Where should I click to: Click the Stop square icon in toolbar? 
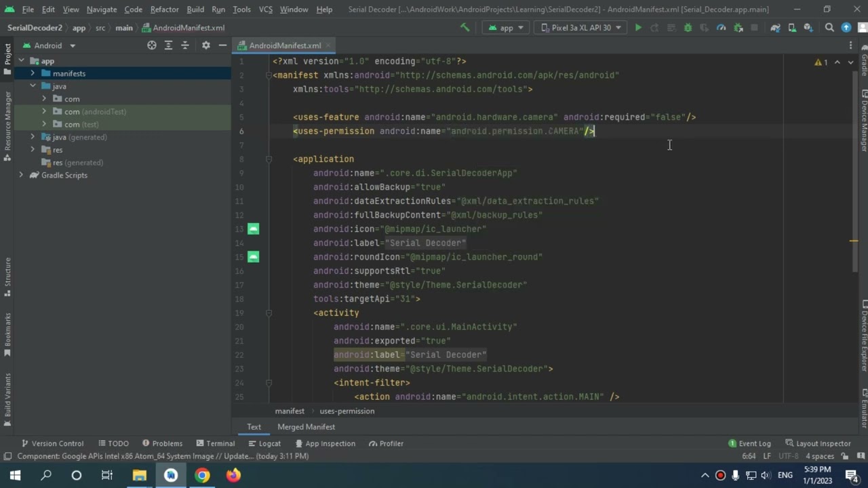[x=754, y=28]
